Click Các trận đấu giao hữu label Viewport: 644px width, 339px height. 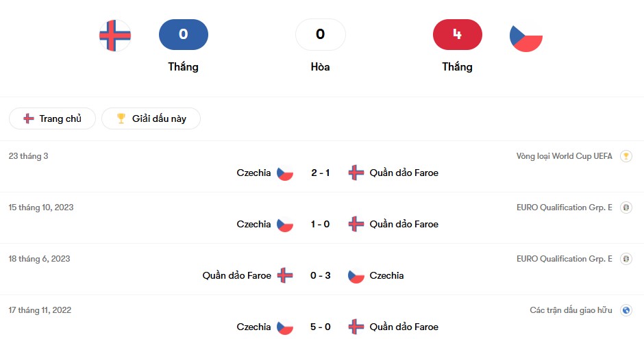[x=571, y=310]
